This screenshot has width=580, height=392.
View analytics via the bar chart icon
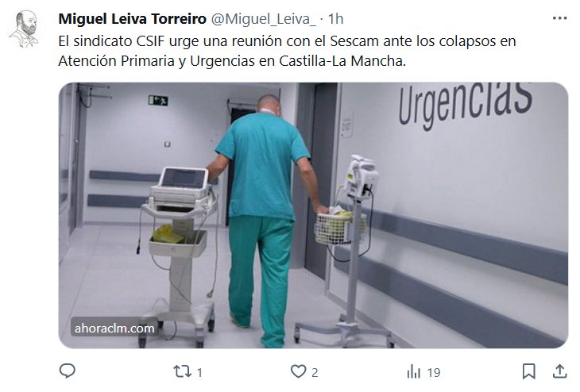(x=414, y=371)
